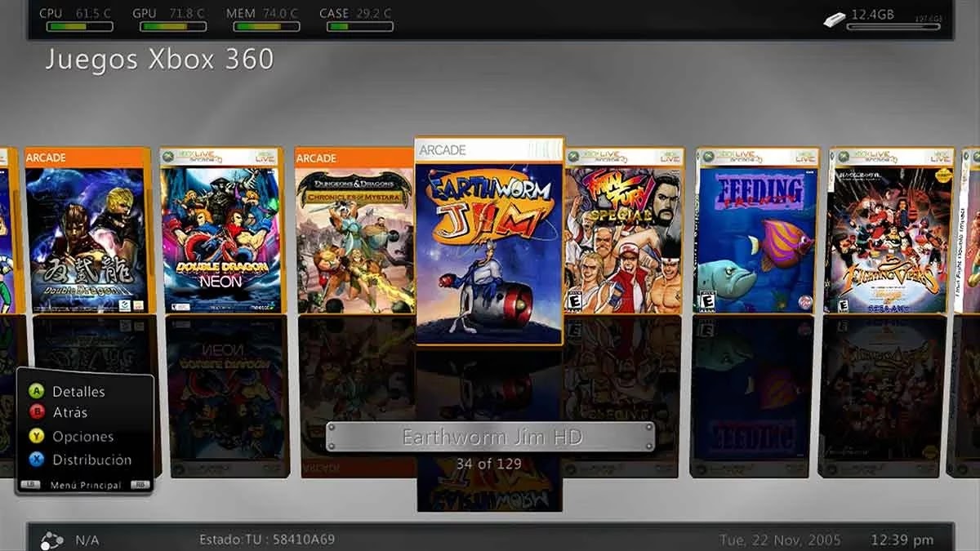Open Detalles for the selected game
The image size is (980, 551).
78,392
